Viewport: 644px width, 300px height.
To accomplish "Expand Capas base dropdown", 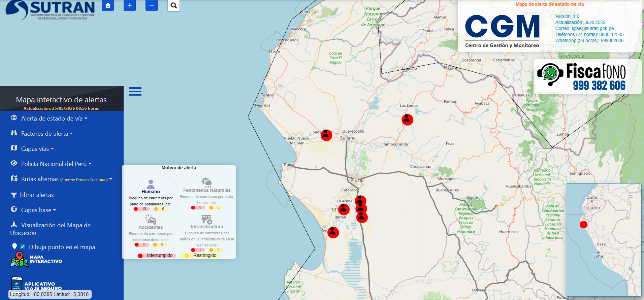I will [x=39, y=210].
